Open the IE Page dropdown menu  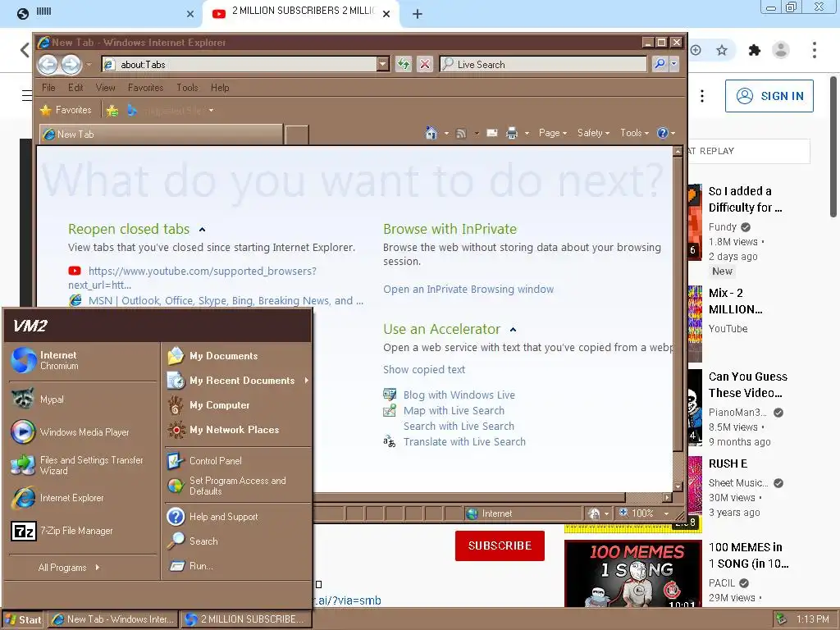[552, 133]
